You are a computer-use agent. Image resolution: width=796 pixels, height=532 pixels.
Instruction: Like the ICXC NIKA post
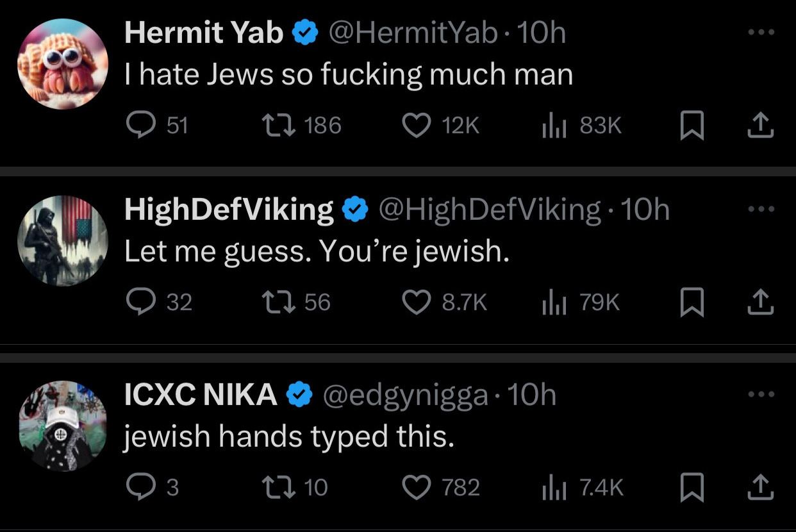416,488
